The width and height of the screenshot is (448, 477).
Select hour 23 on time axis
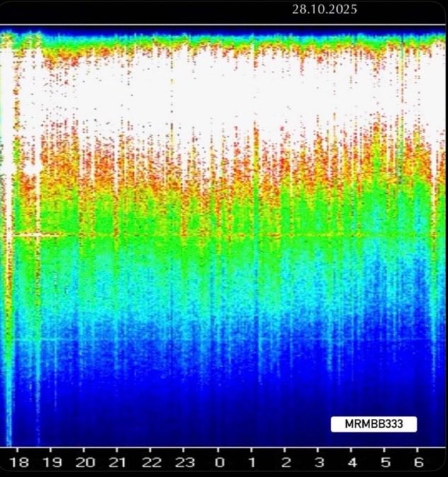(x=185, y=462)
